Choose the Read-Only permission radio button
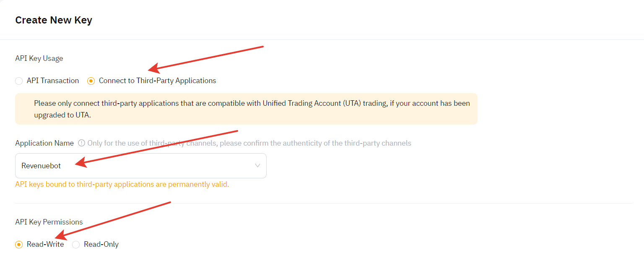Viewport: 644px width, 261px height. (76, 245)
